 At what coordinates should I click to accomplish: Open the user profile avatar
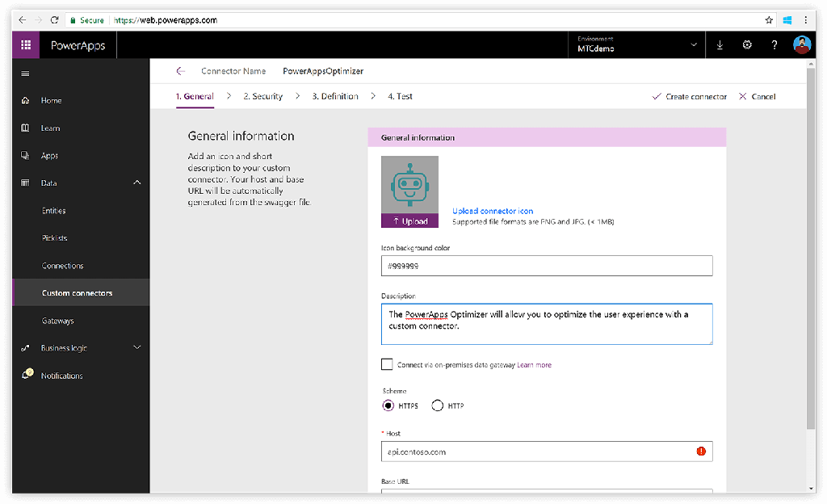[x=802, y=45]
